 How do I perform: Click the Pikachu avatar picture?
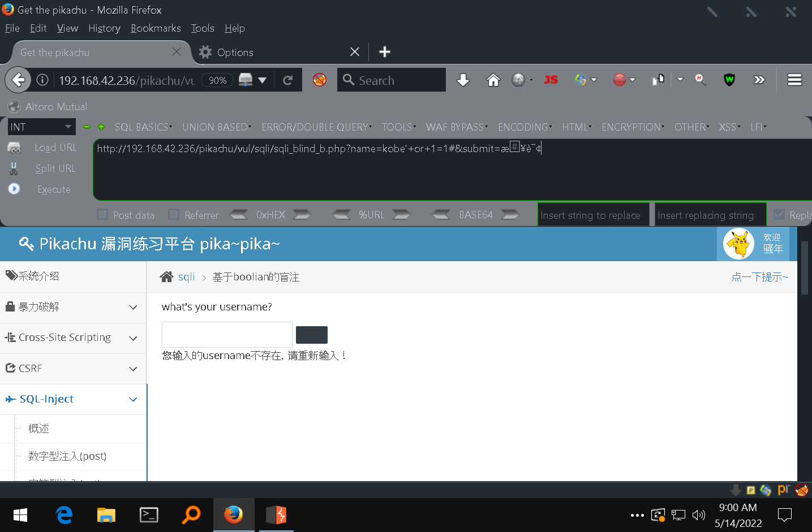(x=739, y=244)
